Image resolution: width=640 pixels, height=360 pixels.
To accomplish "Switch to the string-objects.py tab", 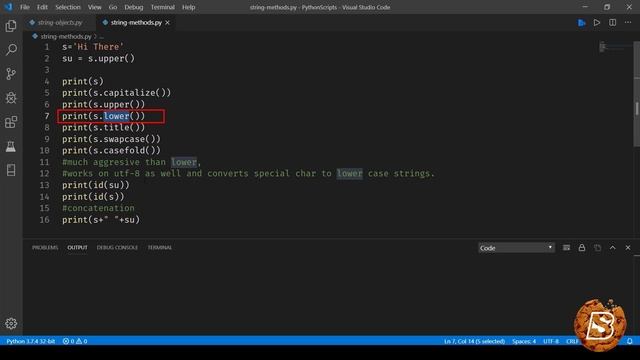I will (59, 22).
